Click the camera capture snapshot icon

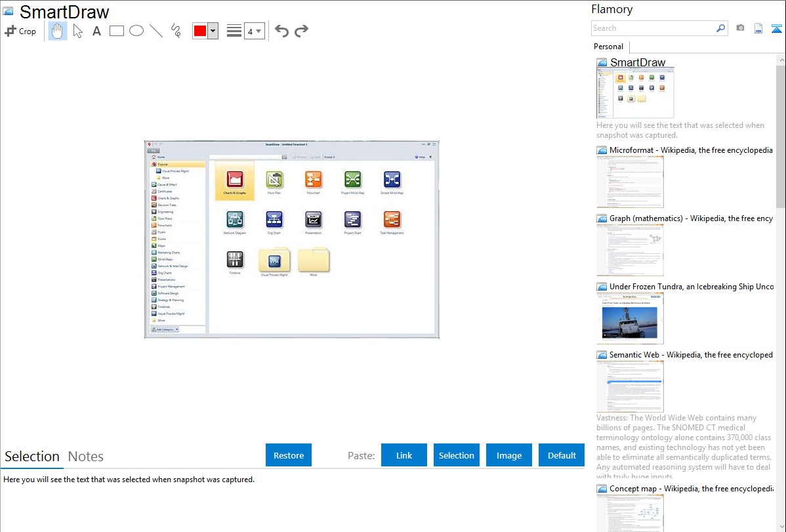click(x=740, y=28)
